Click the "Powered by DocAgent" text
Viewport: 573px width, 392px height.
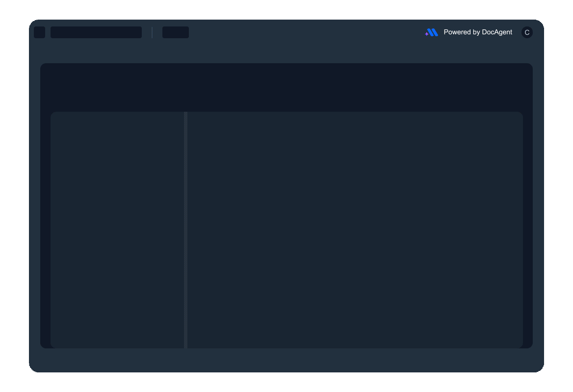pyautogui.click(x=478, y=32)
